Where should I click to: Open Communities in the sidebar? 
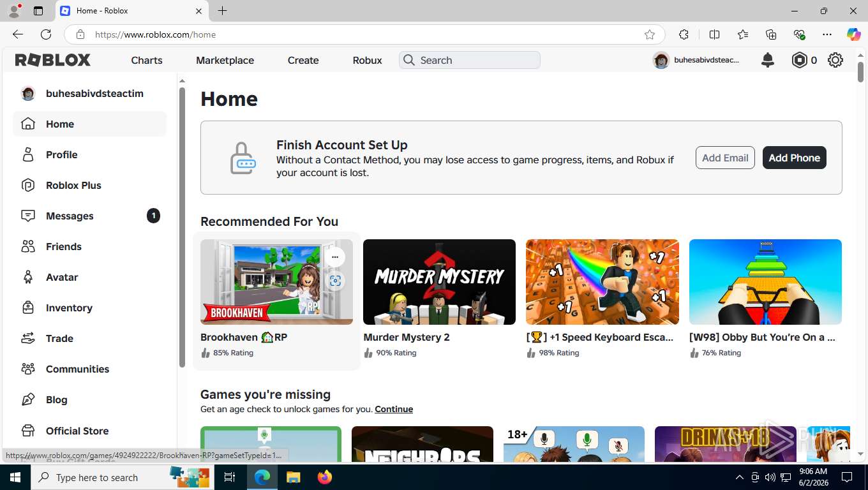(89, 369)
